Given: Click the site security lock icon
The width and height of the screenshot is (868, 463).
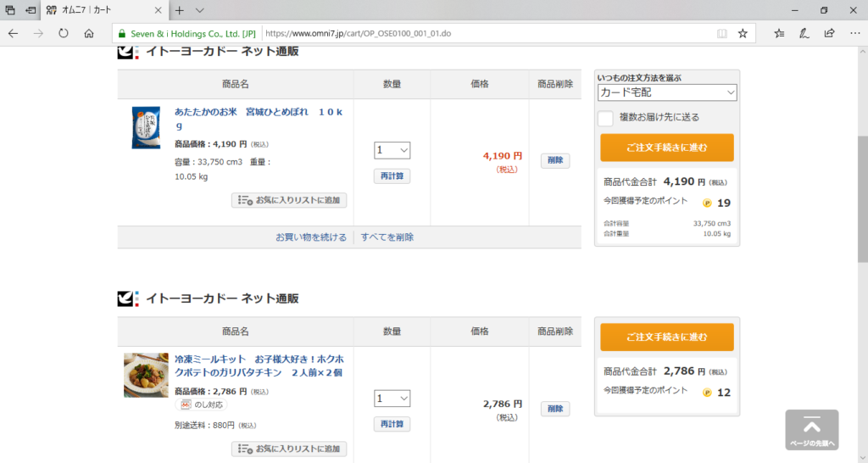Looking at the screenshot, I should tap(122, 34).
